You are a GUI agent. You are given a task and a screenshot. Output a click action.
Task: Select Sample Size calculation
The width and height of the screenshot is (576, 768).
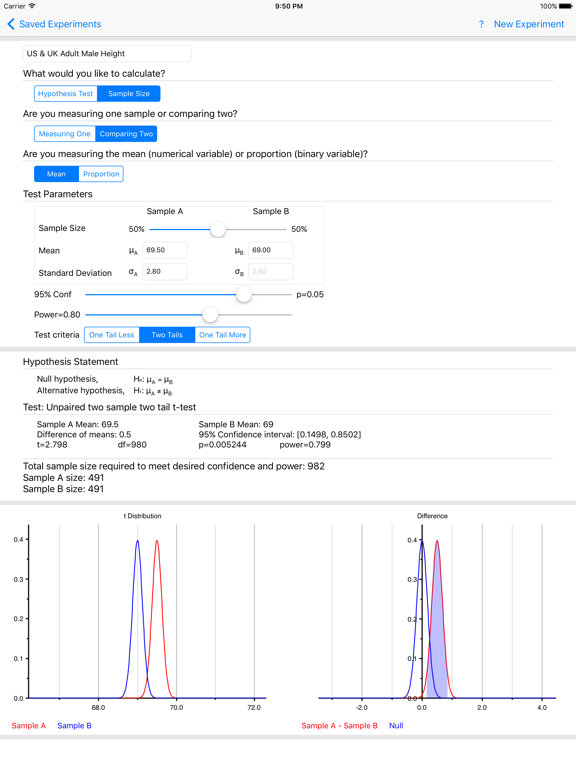coord(129,94)
